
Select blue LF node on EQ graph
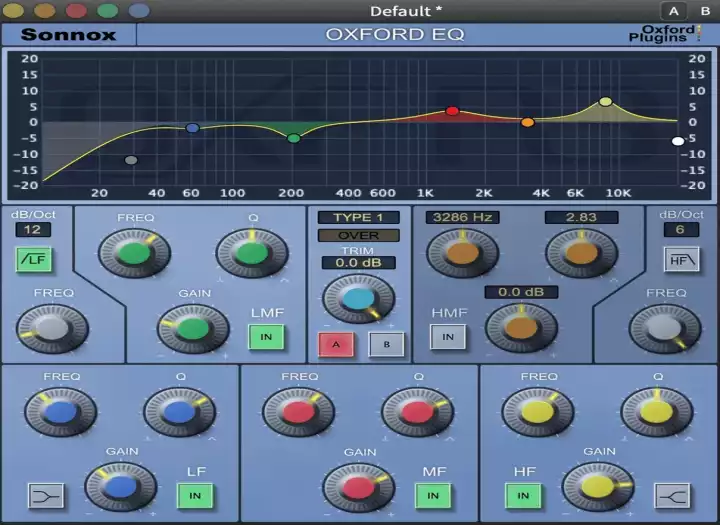pos(192,128)
